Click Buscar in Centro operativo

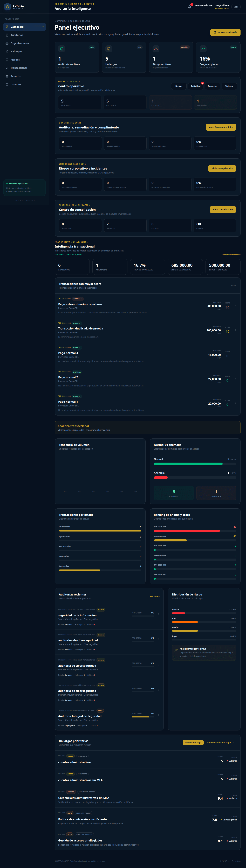179,86
